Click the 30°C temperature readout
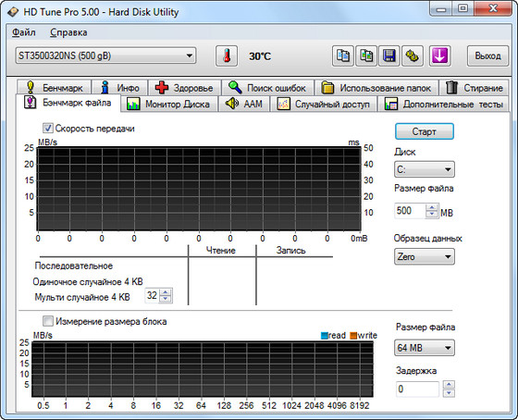The width and height of the screenshot is (518, 420). tap(260, 56)
